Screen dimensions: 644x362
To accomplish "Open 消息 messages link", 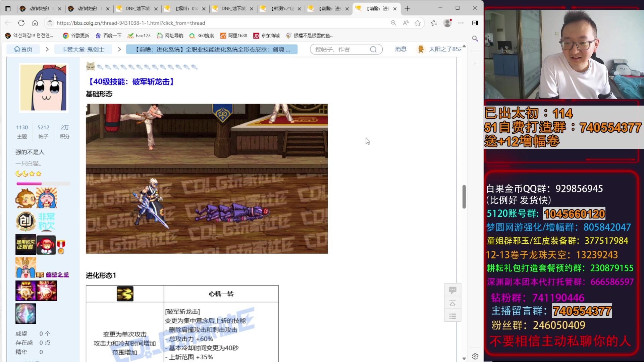I will (400, 49).
